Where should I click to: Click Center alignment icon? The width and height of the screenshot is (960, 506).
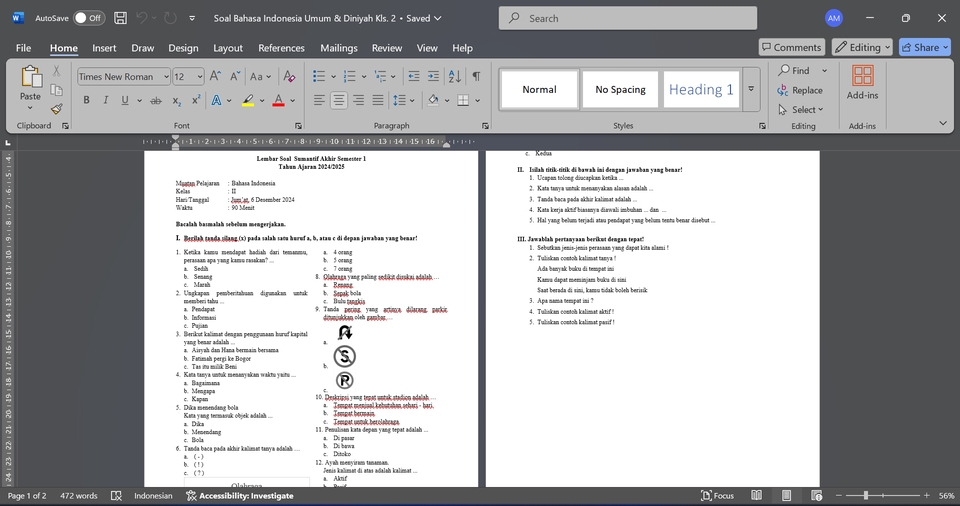pos(339,100)
